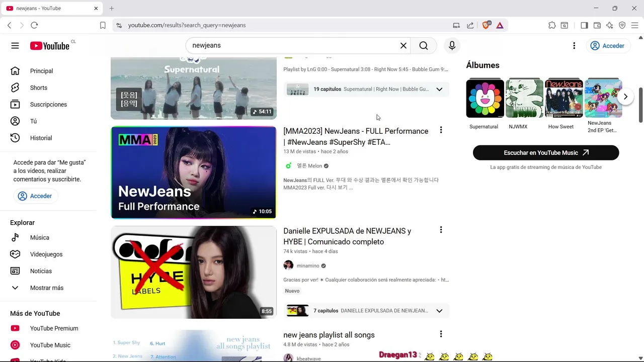The width and height of the screenshot is (644, 362).
Task: Open MMA2023 NewJeans FULL Performance title
Action: tap(356, 136)
